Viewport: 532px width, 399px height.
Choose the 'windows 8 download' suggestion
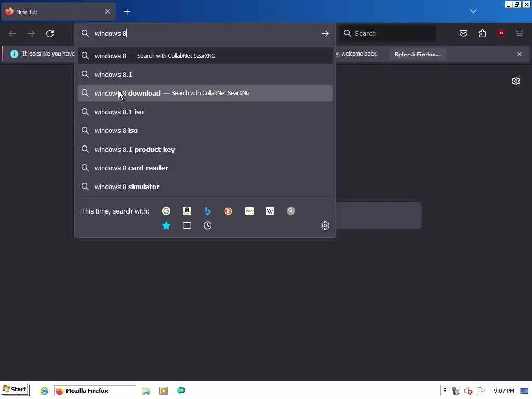pos(205,93)
